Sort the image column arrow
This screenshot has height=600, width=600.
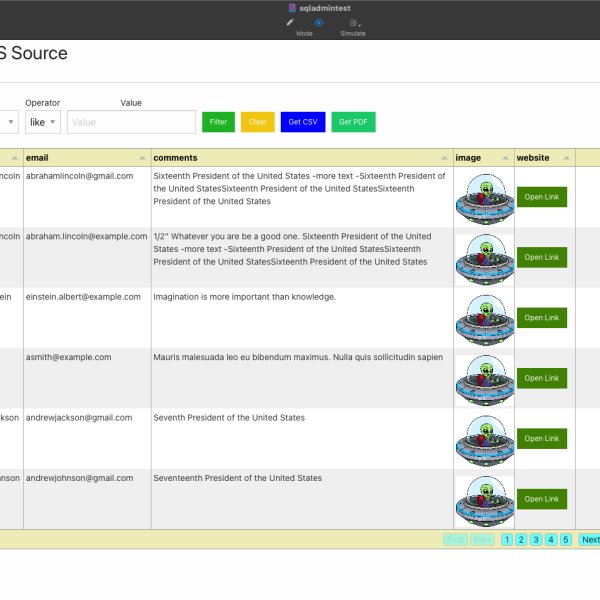506,158
